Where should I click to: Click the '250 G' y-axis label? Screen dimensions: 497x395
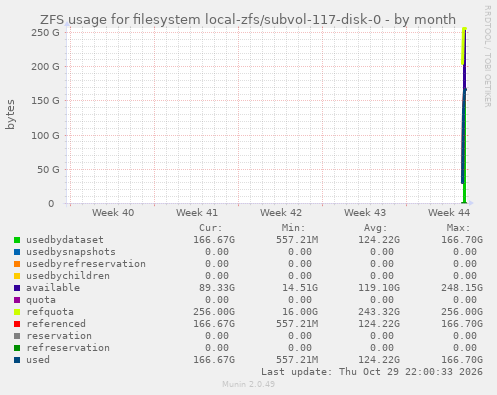pos(45,33)
